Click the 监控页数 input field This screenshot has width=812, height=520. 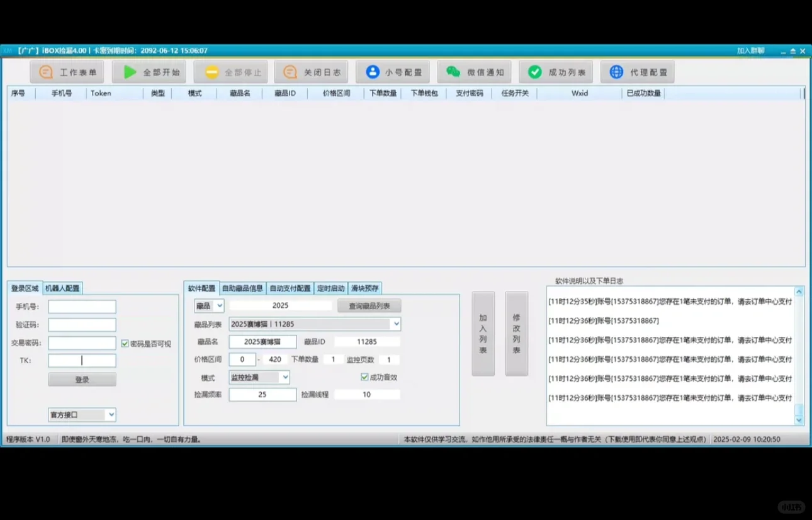389,359
